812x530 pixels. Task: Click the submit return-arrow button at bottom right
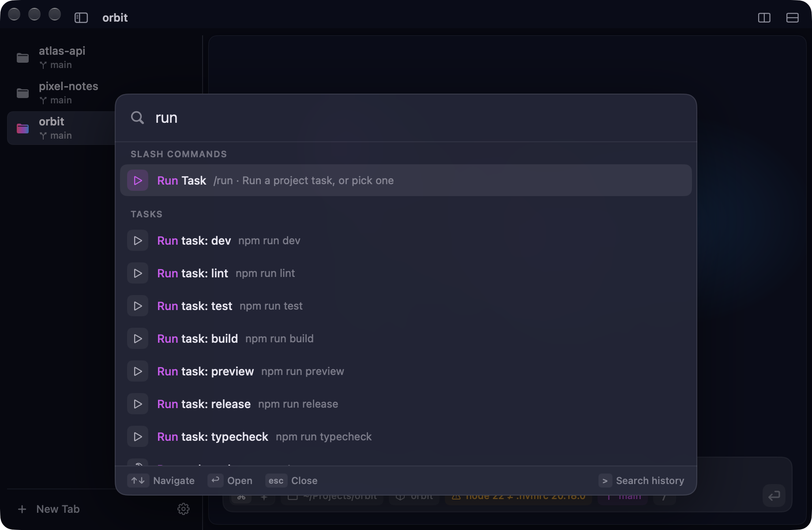pos(774,496)
